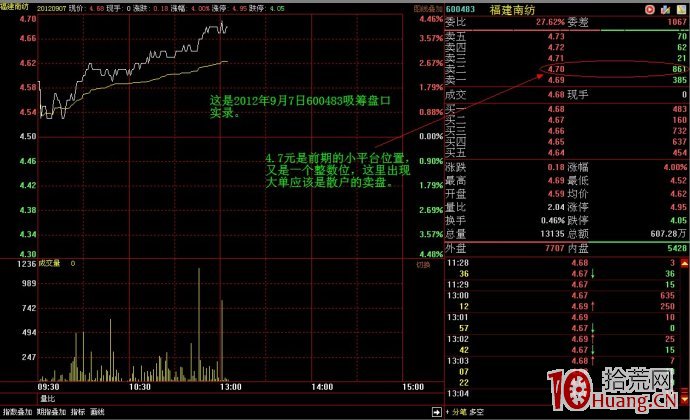Click the 均价 value 4.62

pyautogui.click(x=678, y=194)
